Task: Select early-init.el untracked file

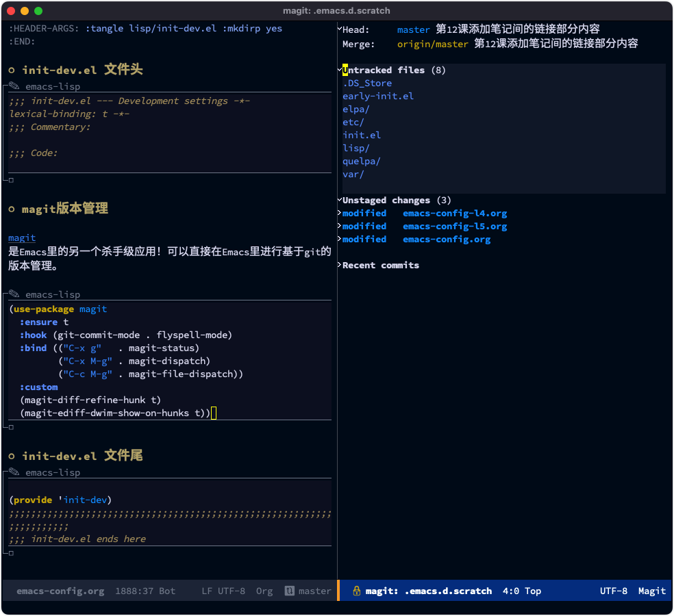Action: (x=378, y=96)
